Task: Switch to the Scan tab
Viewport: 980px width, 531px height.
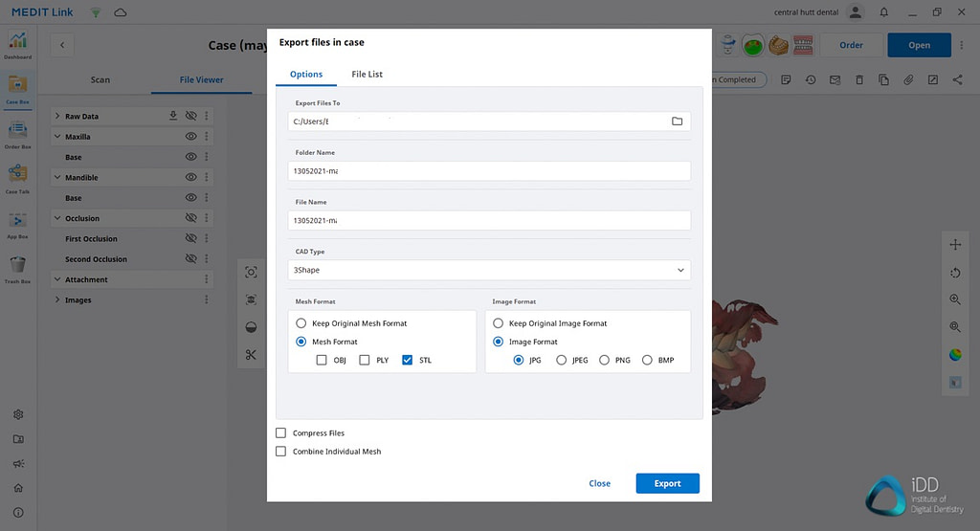Action: click(x=100, y=79)
